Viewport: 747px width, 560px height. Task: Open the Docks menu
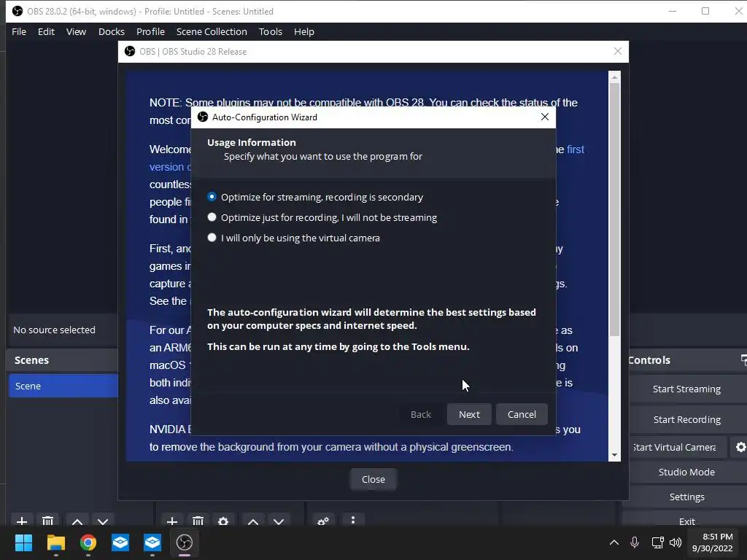coord(112,31)
